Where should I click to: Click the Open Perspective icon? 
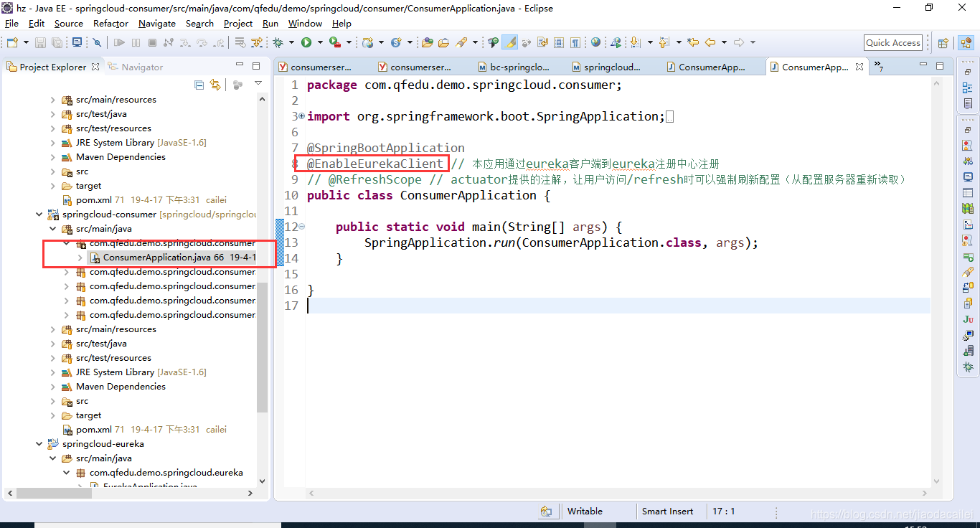(x=943, y=43)
